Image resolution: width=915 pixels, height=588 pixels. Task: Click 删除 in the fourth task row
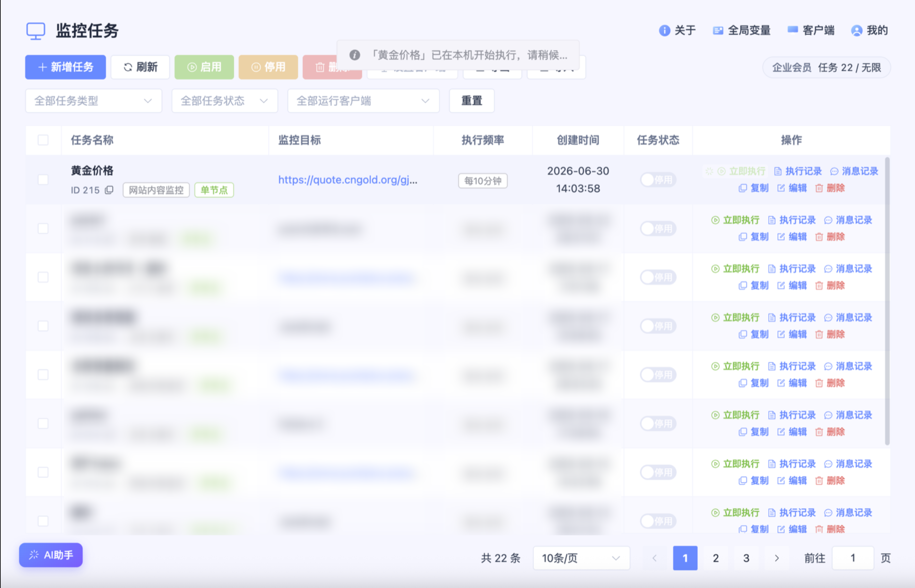pyautogui.click(x=830, y=334)
